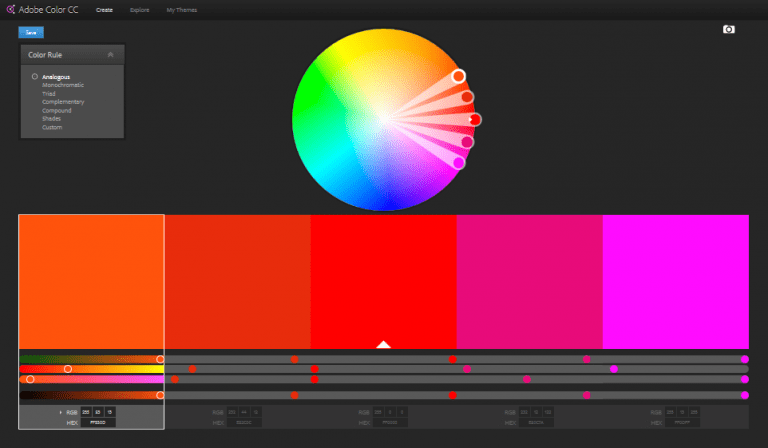
Task: Click the pink dot on the third slider row
Action: pos(527,379)
